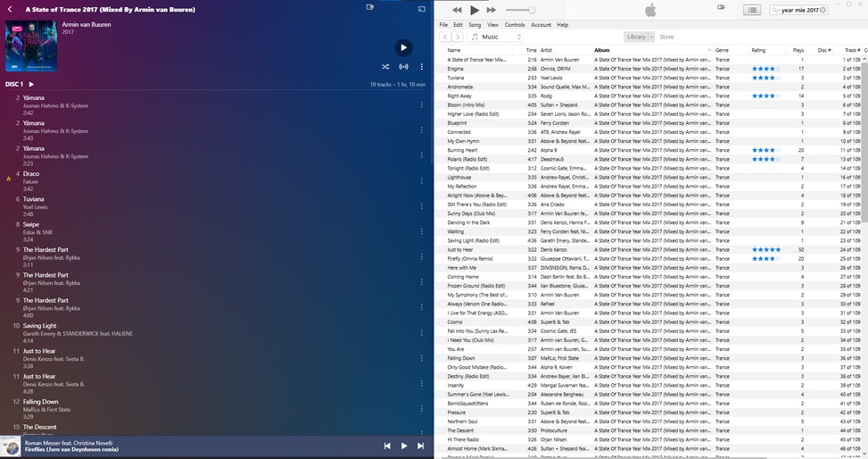Open options menu for the Swipe track
Screen dimensions: 868x459
421,231
